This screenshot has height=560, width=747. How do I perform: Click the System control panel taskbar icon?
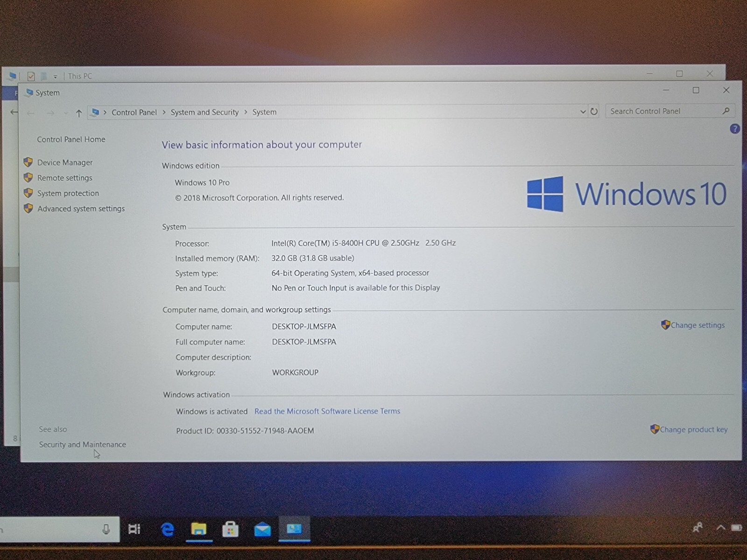(x=294, y=529)
